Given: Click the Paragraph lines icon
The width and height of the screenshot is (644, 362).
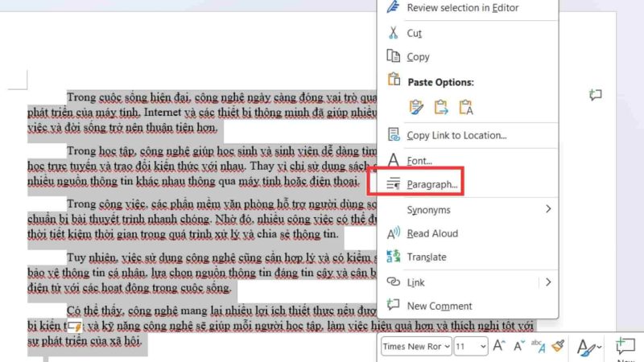Looking at the screenshot, I should (393, 183).
